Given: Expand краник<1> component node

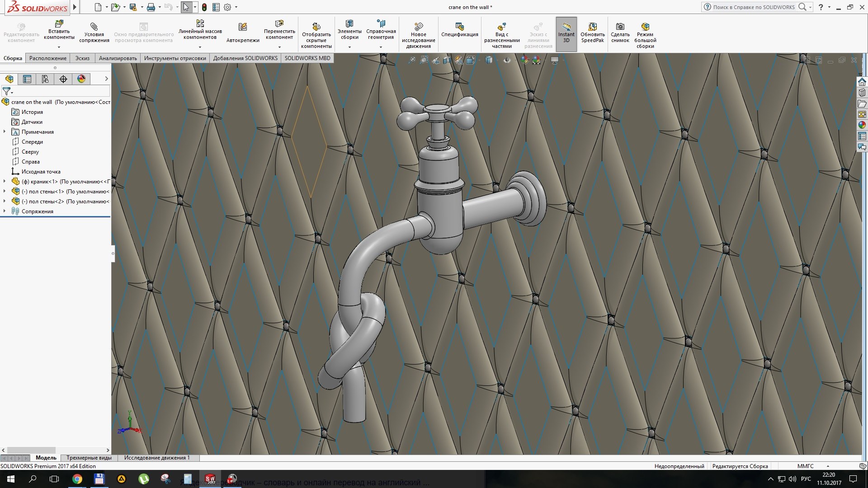Looking at the screenshot, I should 5,182.
